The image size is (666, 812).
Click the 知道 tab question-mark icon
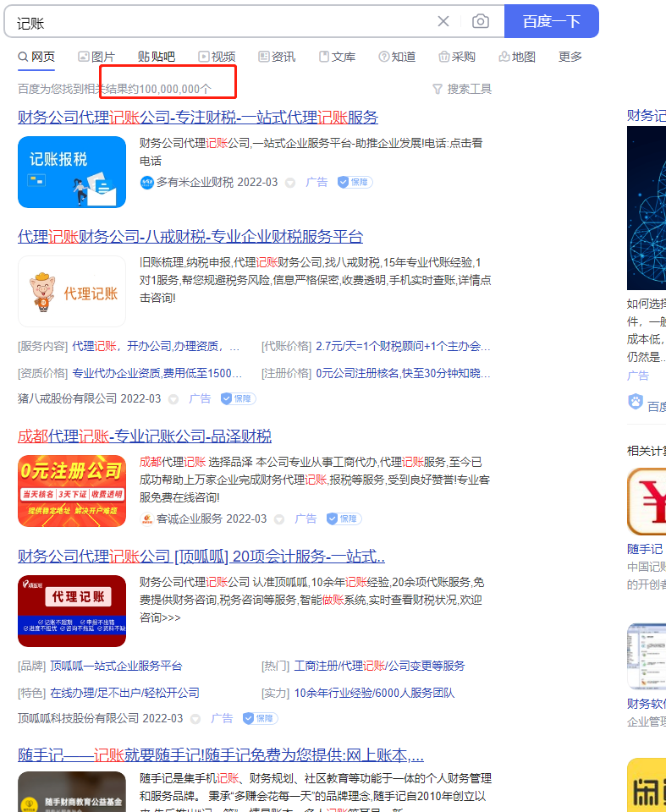384,57
